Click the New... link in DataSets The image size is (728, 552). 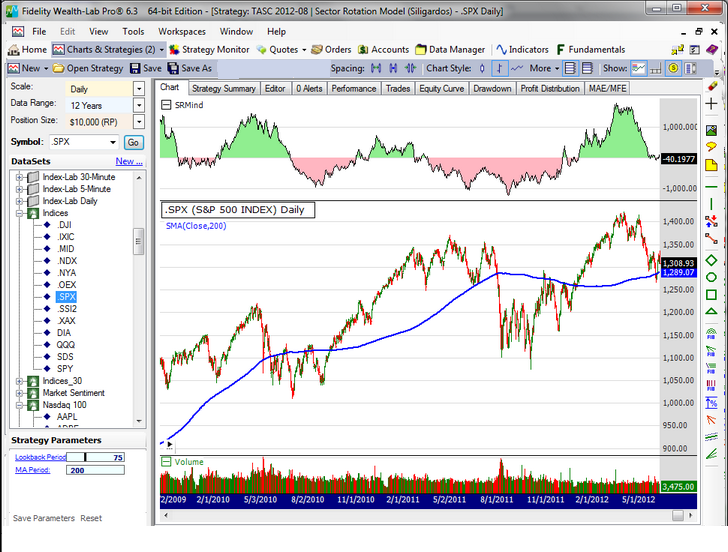tap(128, 161)
